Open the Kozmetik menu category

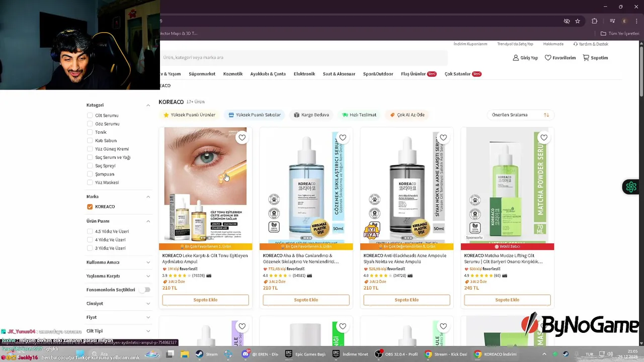tap(233, 74)
